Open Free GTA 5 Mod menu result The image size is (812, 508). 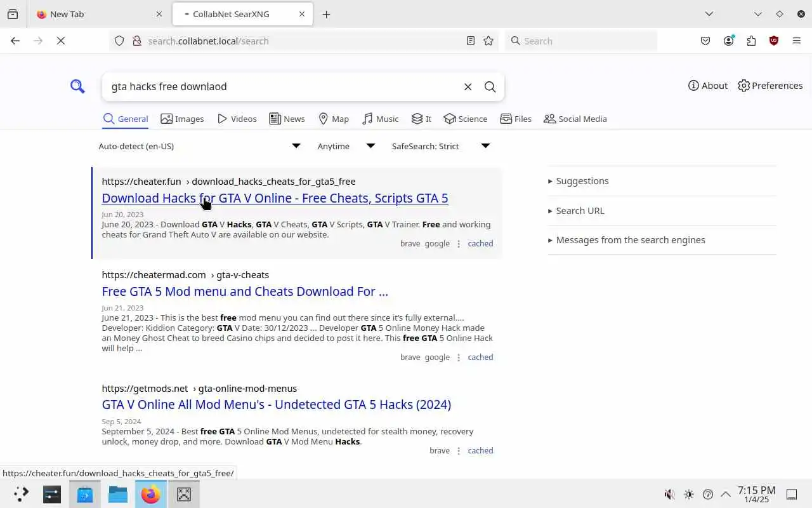click(x=245, y=291)
